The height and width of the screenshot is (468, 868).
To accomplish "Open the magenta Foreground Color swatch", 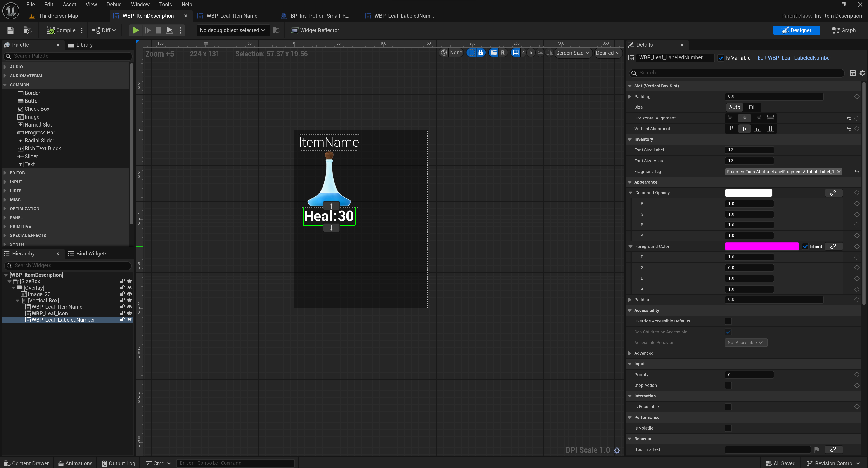I will (761, 246).
